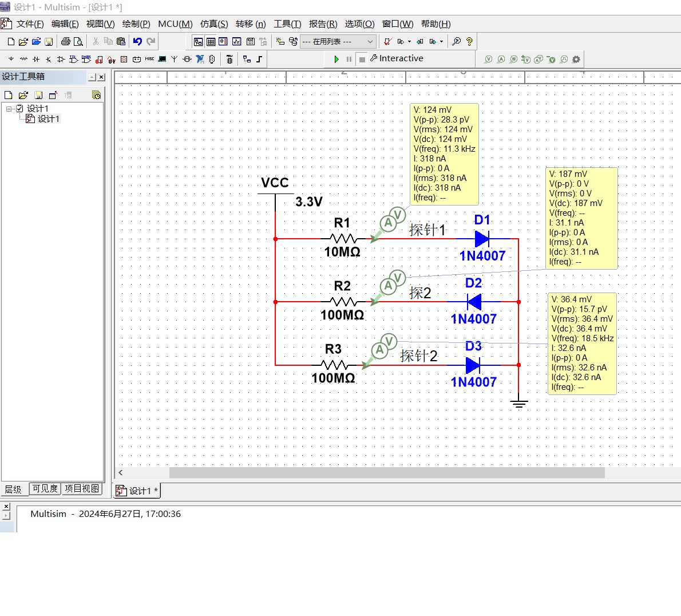The image size is (681, 616).
Task: Place a source component (ground symbol icon)
Action: click(11, 59)
